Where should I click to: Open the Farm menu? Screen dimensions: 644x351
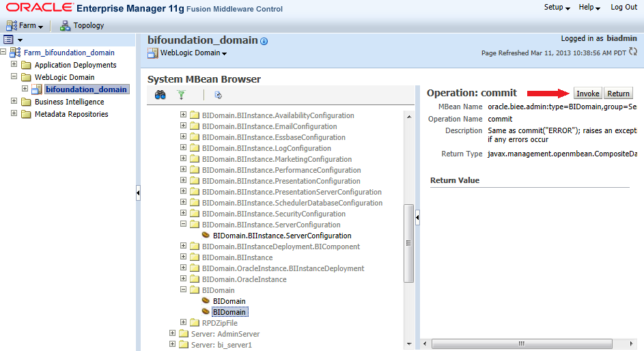[x=31, y=25]
